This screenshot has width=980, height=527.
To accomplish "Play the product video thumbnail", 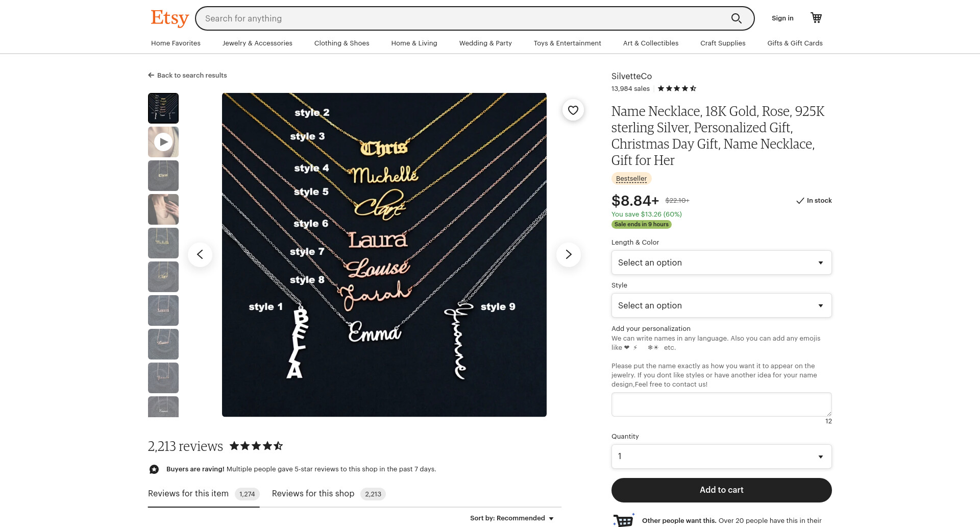I will pos(163,142).
